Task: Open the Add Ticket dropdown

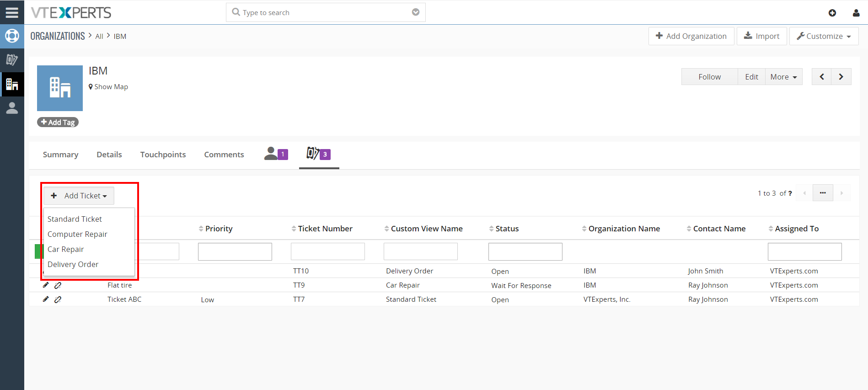Action: (x=79, y=196)
